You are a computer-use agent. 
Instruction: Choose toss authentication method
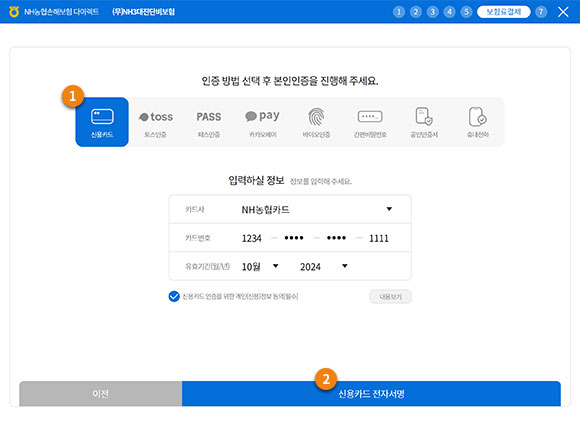tap(156, 123)
